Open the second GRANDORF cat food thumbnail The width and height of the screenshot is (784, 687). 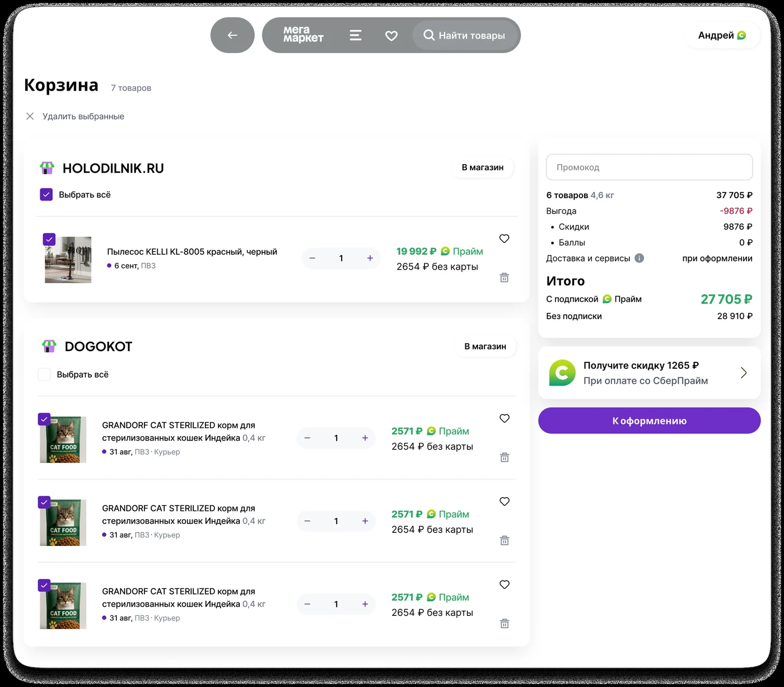[63, 522]
